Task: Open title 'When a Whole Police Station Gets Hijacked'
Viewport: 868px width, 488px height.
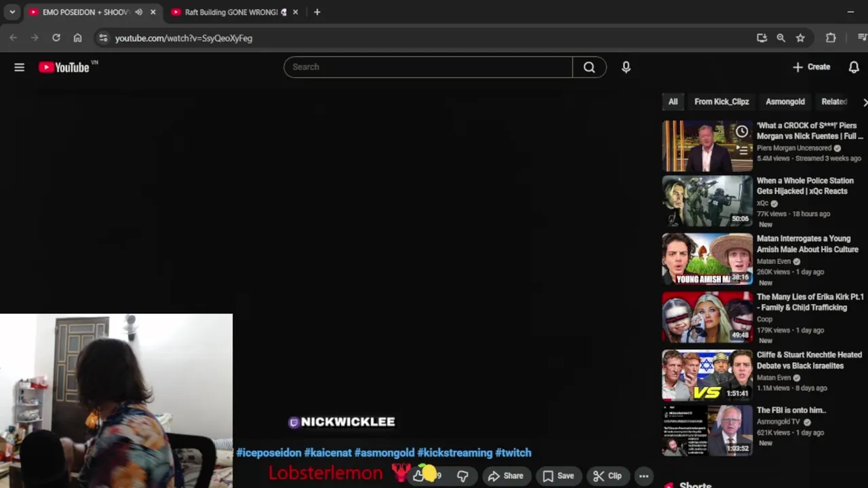Action: click(x=805, y=186)
